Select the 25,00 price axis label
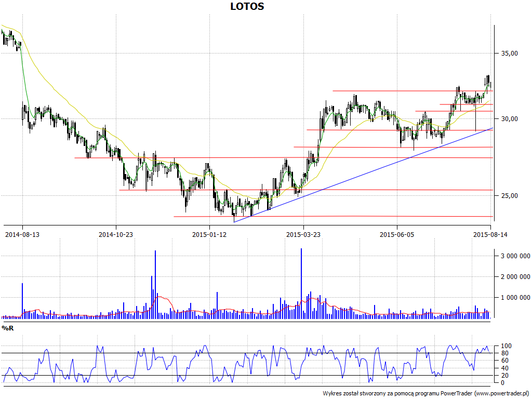 point(509,196)
